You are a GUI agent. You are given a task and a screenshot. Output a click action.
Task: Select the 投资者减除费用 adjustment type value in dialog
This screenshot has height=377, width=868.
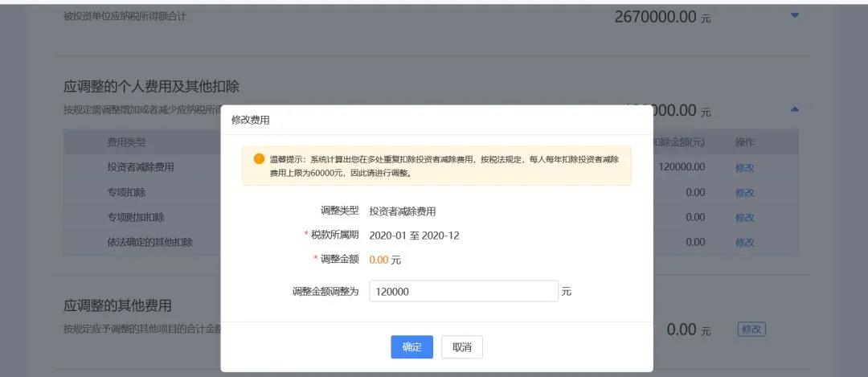pyautogui.click(x=403, y=211)
